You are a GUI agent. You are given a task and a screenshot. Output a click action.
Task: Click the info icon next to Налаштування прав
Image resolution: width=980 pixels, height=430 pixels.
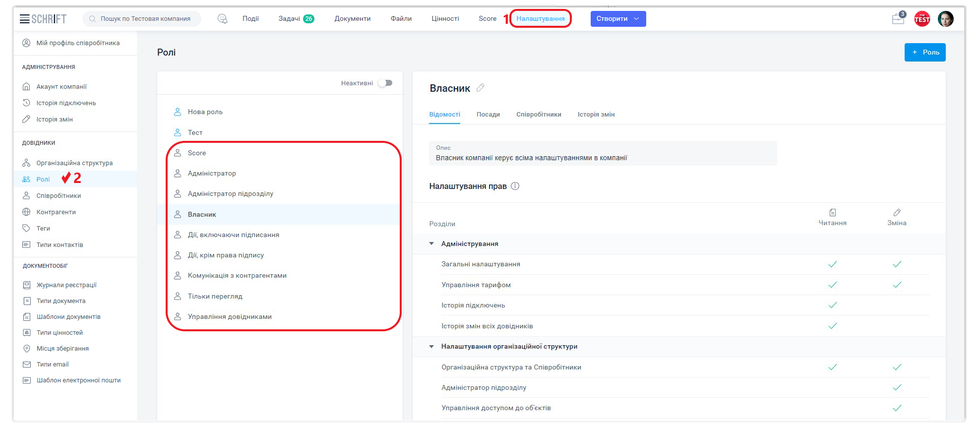pyautogui.click(x=515, y=186)
